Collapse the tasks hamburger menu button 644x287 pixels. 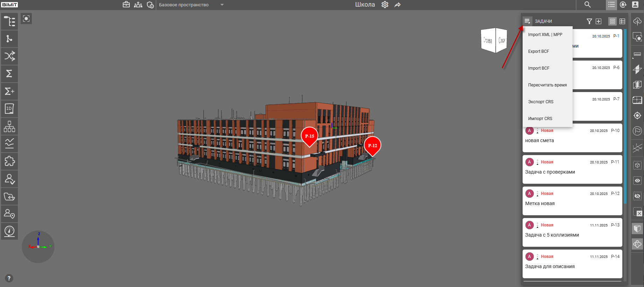point(527,21)
